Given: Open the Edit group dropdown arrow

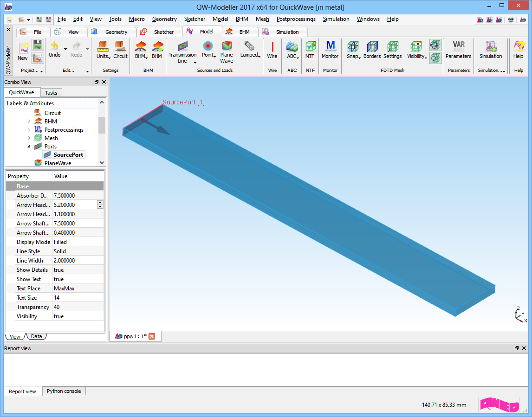Looking at the screenshot, I should click(x=87, y=71).
